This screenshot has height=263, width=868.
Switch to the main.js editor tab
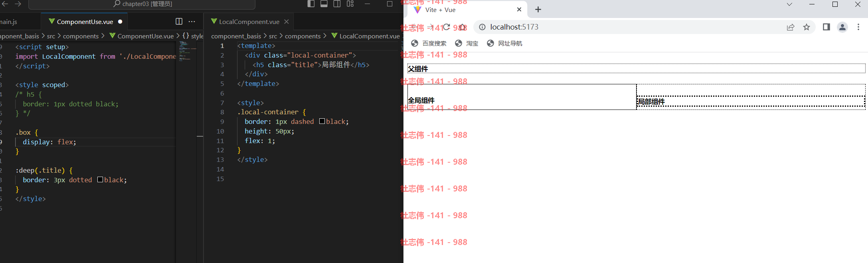pyautogui.click(x=9, y=22)
